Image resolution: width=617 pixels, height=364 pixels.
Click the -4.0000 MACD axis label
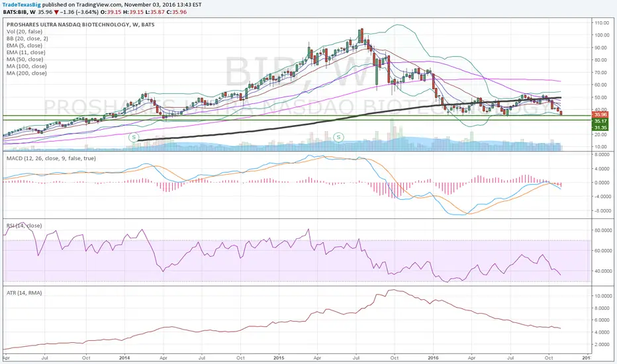tap(603, 197)
